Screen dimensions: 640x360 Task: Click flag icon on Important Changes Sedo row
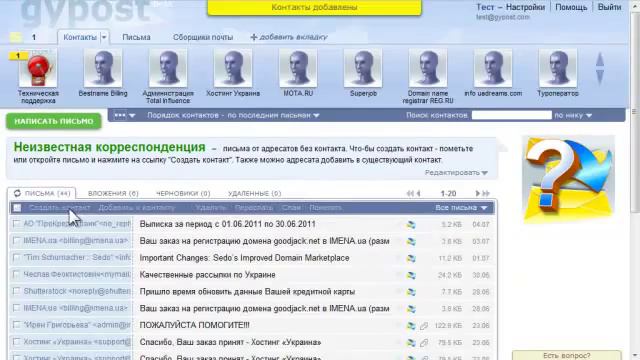[411, 258]
